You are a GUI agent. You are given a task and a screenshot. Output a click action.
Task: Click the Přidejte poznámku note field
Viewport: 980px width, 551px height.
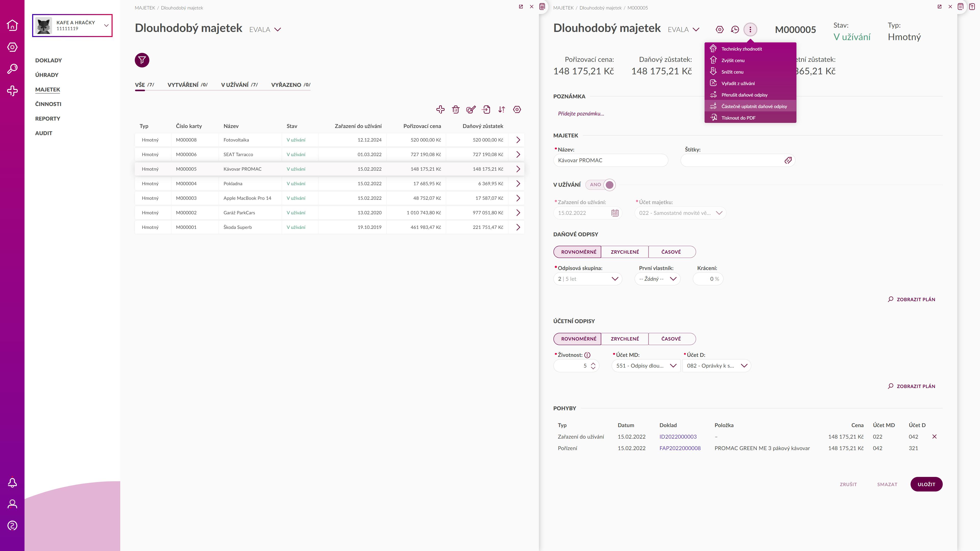(x=581, y=113)
